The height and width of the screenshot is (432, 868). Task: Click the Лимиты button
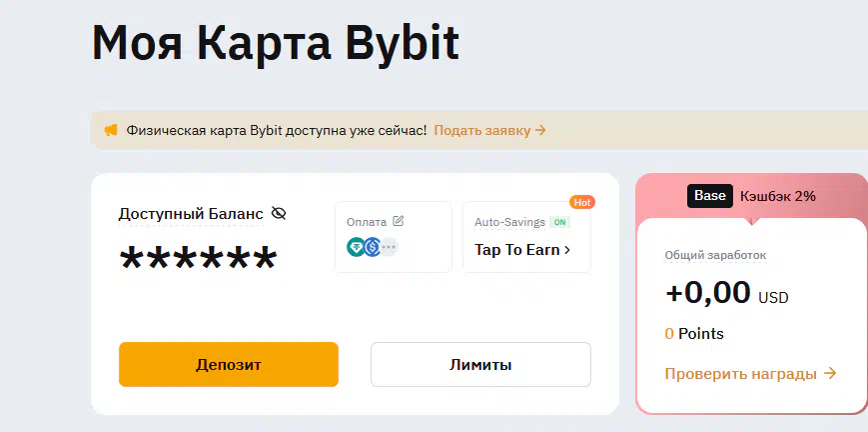click(x=480, y=364)
